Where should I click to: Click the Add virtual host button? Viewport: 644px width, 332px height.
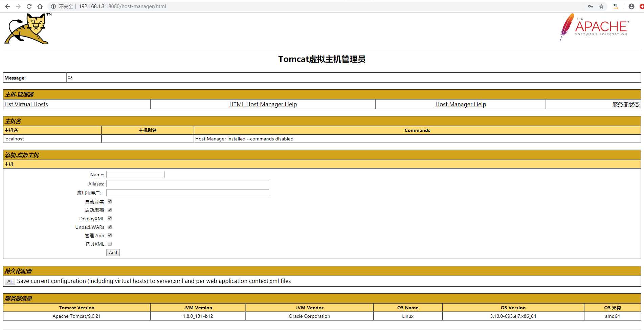[113, 252]
